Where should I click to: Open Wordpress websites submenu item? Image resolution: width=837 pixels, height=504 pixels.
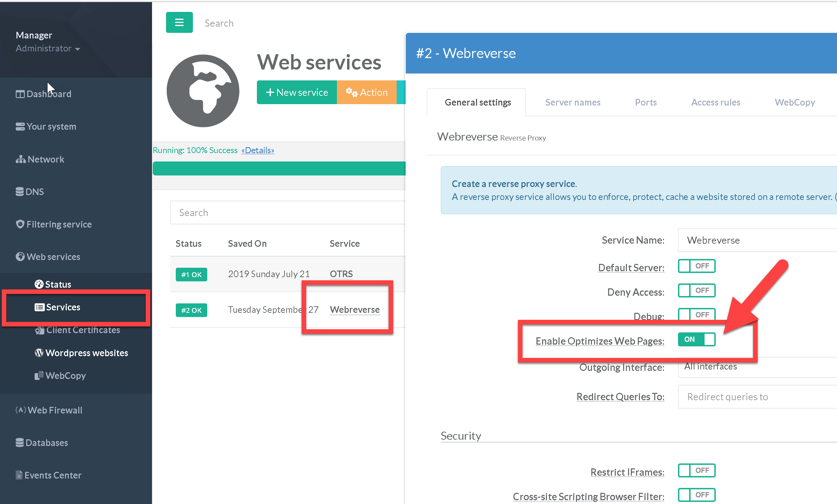[81, 353]
